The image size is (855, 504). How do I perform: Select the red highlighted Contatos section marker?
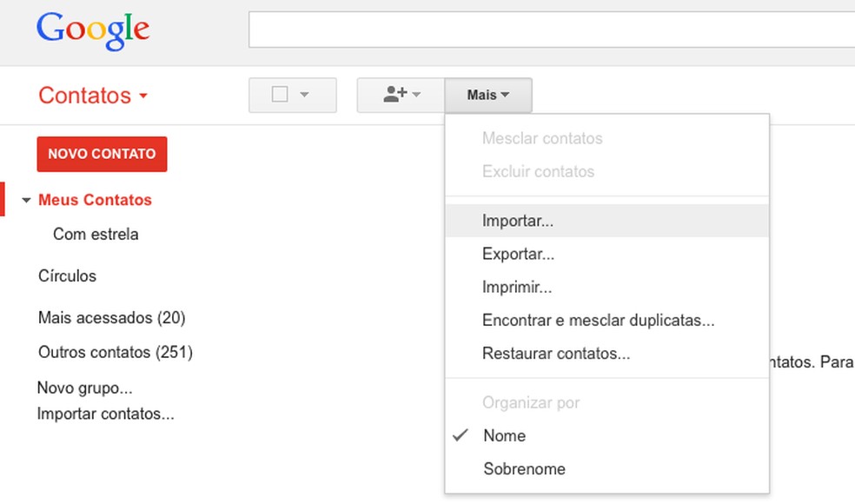coord(3,199)
